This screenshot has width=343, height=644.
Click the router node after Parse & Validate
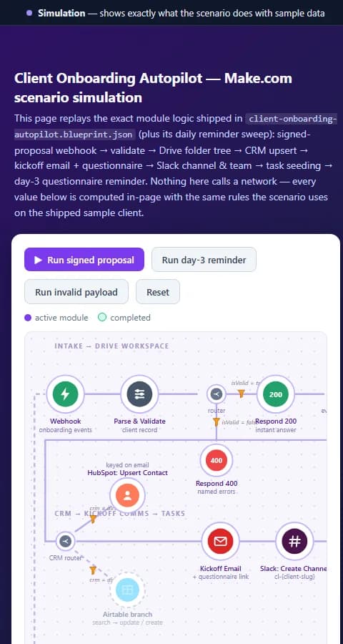pos(217,395)
